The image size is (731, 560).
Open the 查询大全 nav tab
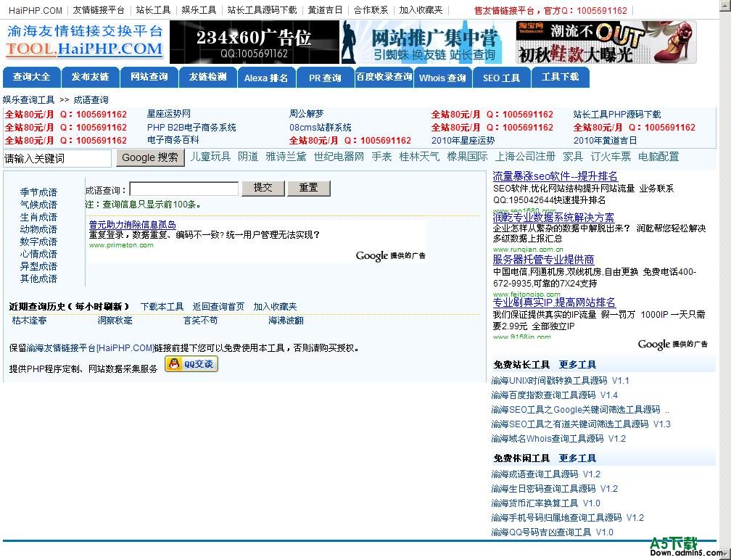coord(31,78)
